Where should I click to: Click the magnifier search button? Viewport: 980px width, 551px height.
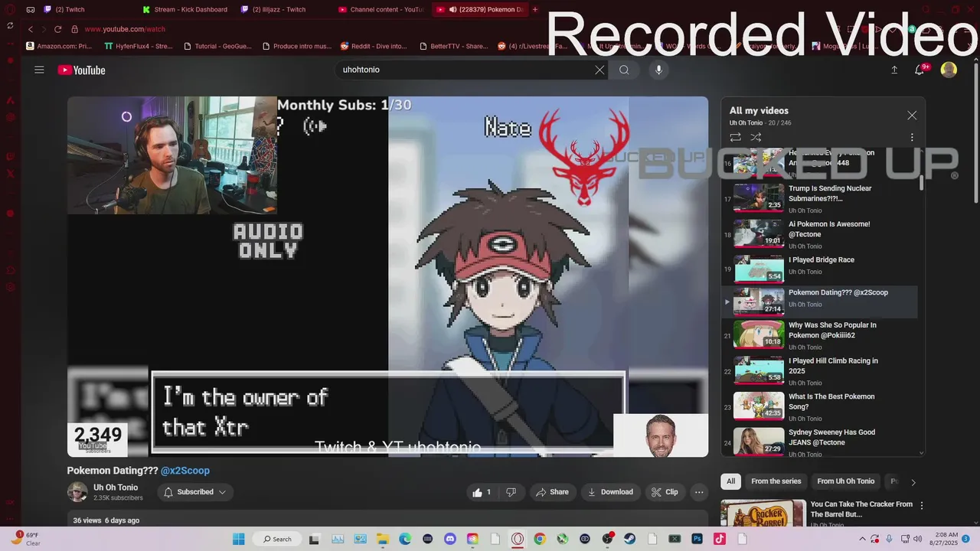(624, 70)
